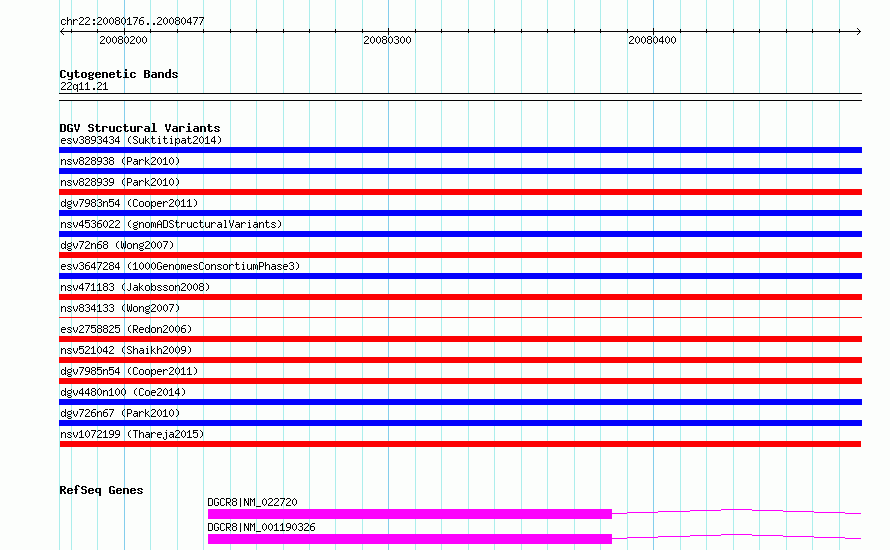Screen dimensions: 890x550
Task: Select the red bar under nsv828939
Action: tap(460, 192)
